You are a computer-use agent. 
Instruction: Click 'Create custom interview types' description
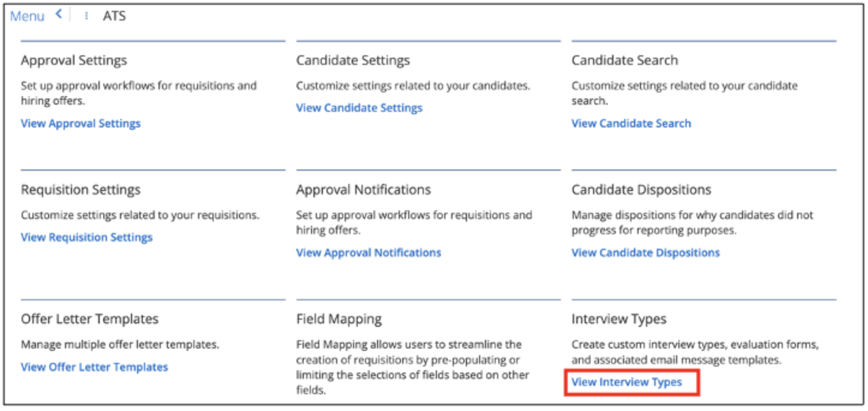(695, 353)
